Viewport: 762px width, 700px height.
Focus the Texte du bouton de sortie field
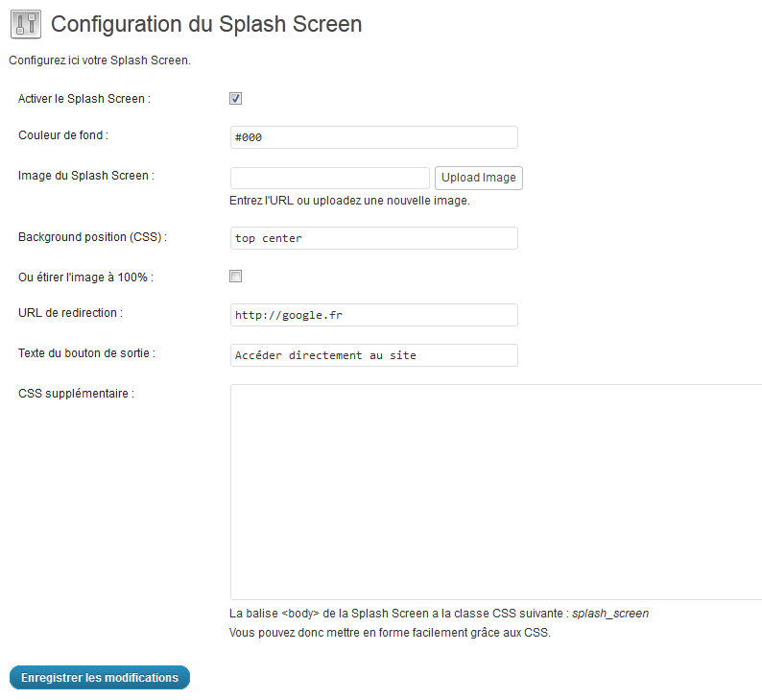pyautogui.click(x=374, y=355)
